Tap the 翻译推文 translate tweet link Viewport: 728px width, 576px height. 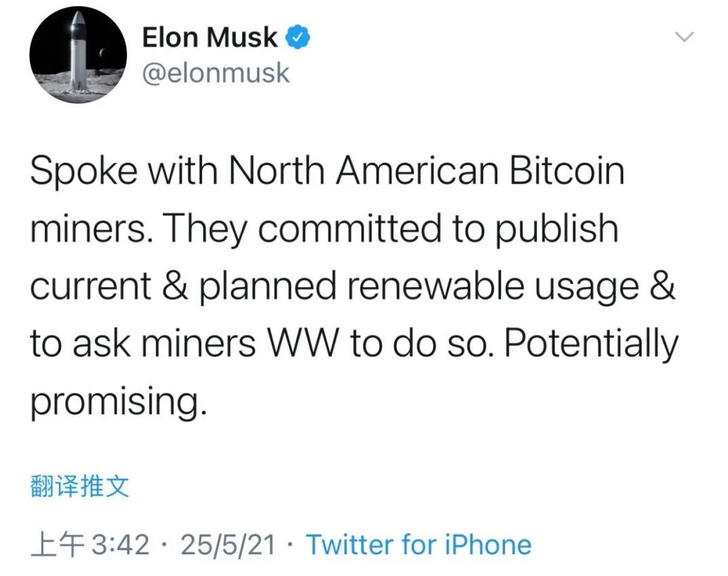point(80,486)
